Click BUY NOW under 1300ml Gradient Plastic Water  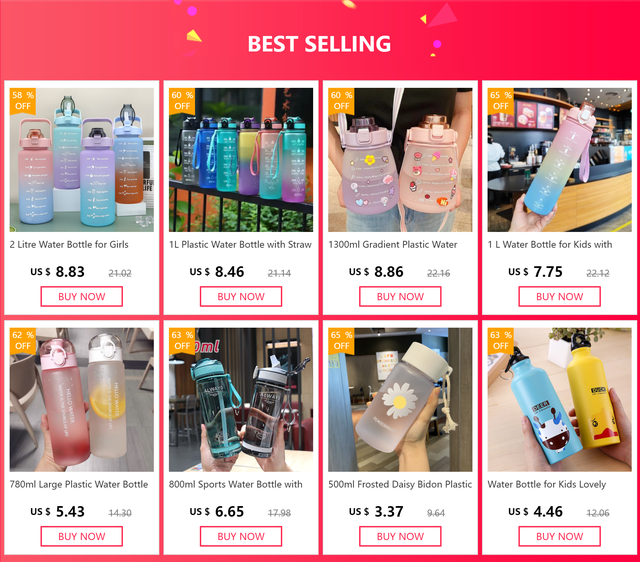[x=400, y=296]
